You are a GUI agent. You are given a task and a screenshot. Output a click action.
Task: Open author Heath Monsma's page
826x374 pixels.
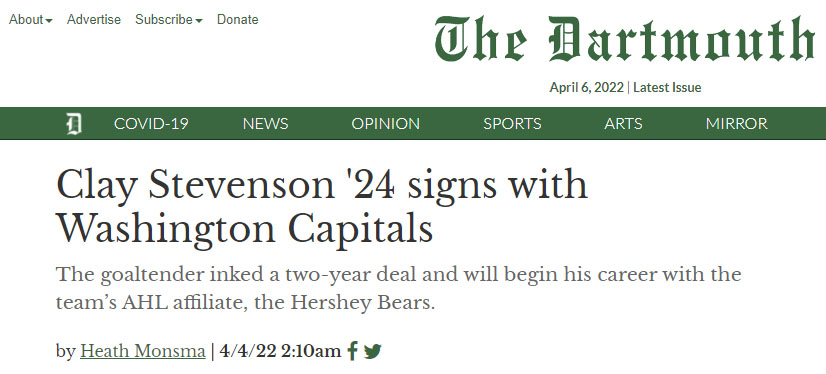(142, 351)
